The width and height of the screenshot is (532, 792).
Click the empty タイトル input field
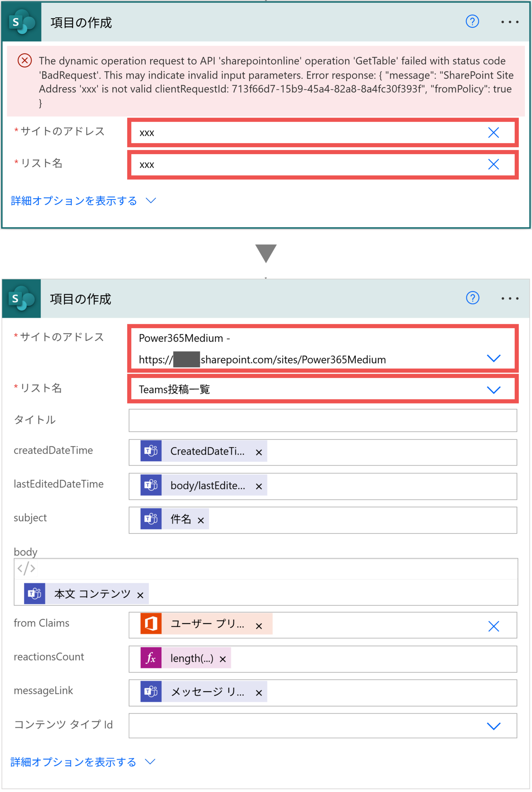coord(322,420)
